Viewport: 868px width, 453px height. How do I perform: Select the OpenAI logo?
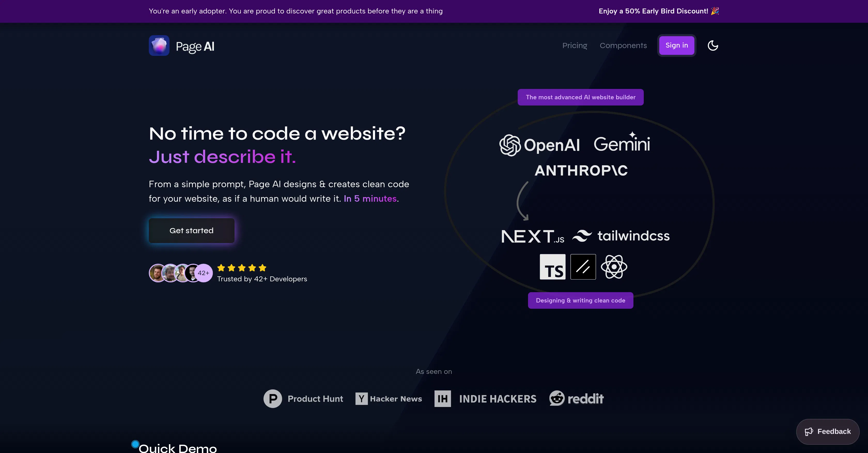tap(539, 145)
